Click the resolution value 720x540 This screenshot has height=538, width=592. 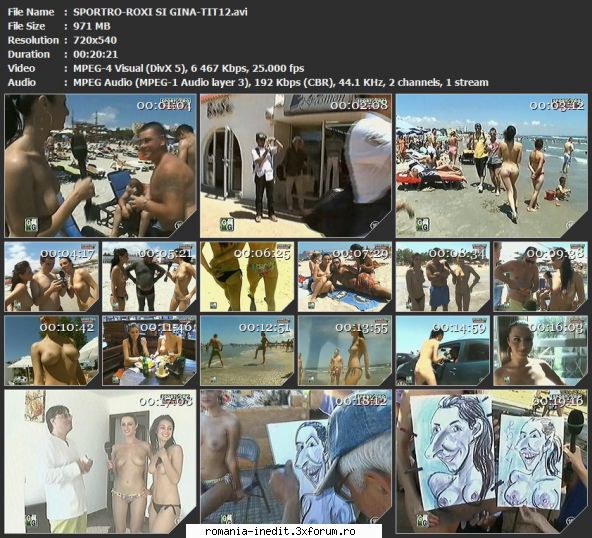coord(95,40)
